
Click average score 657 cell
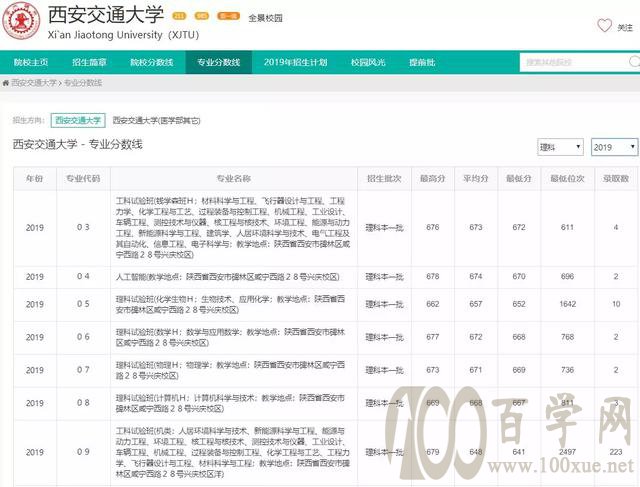tap(476, 304)
